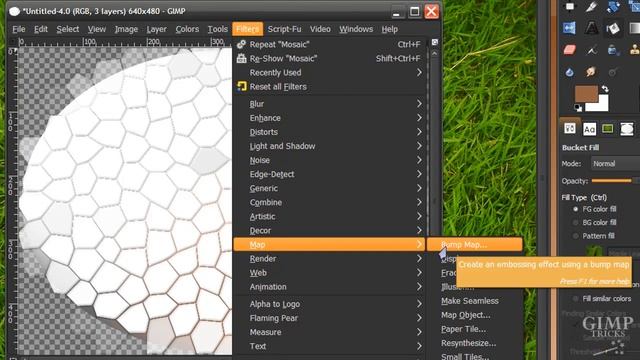
Task: Select the Blend gradient tool
Action: [x=634, y=28]
